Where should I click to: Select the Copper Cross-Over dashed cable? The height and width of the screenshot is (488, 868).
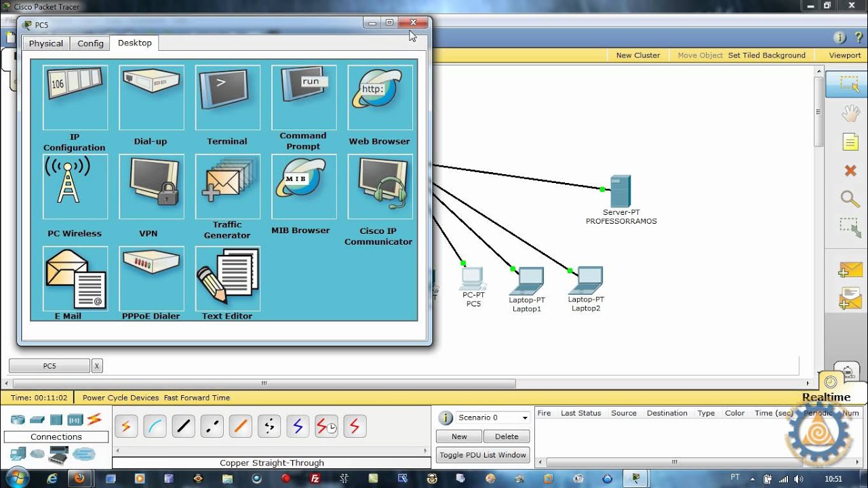click(x=212, y=426)
